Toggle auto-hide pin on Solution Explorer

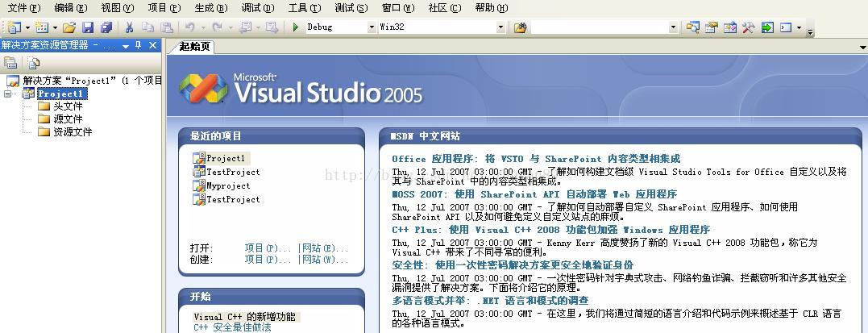[x=139, y=45]
